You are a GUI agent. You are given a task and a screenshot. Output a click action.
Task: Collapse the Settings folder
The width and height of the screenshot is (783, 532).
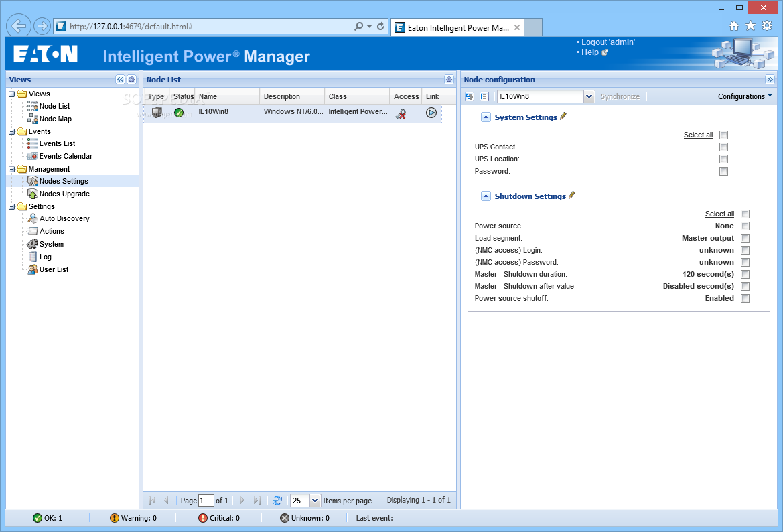pyautogui.click(x=12, y=207)
